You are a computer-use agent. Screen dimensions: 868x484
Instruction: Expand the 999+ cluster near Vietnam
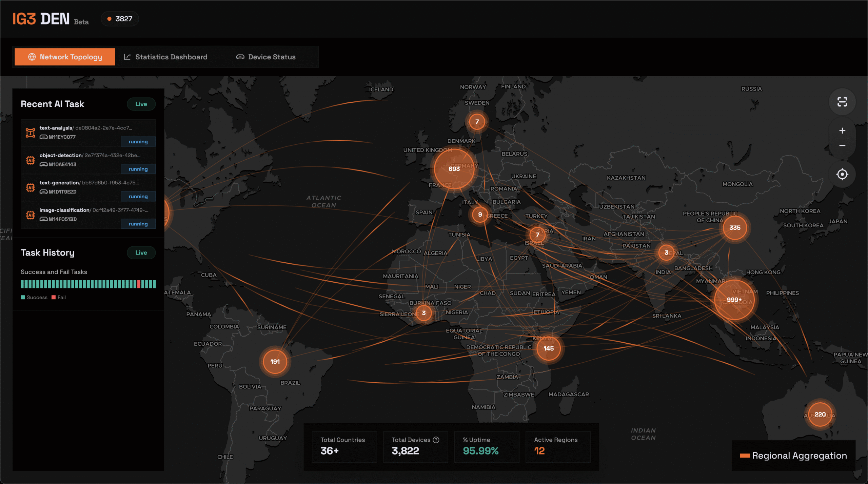coord(734,300)
